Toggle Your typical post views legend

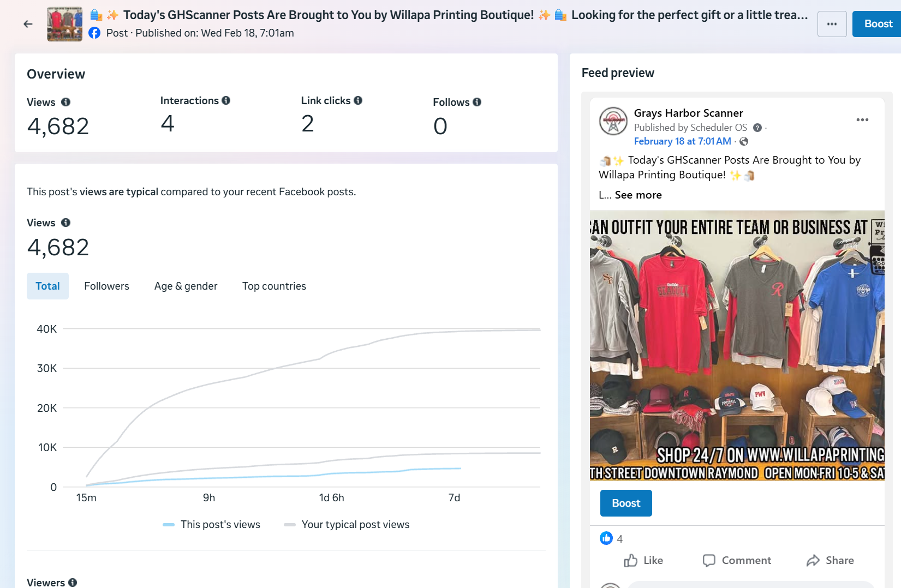347,525
